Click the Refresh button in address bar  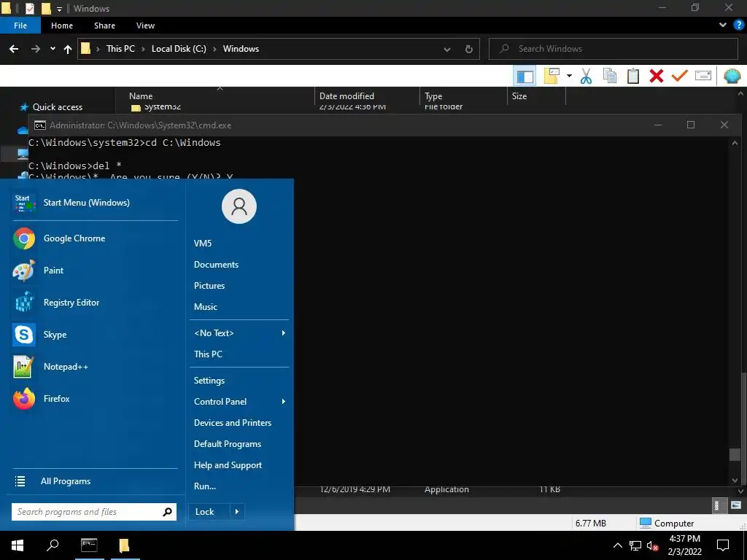tap(469, 49)
